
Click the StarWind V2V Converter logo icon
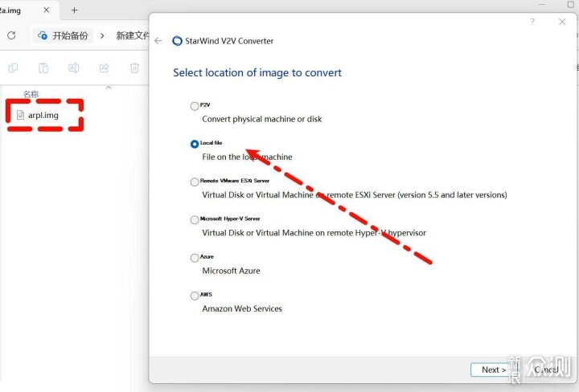tap(177, 40)
